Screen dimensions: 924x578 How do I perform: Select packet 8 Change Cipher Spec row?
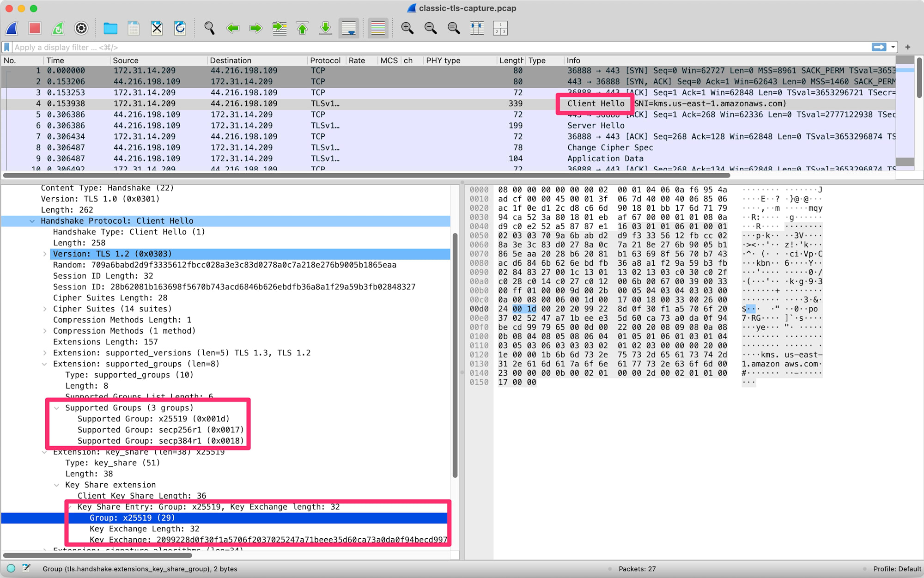(448, 147)
